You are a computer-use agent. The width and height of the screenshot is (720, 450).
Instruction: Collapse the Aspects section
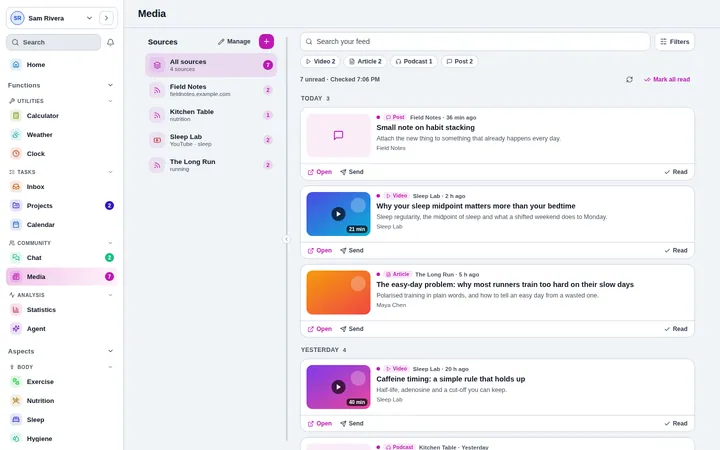[110, 351]
